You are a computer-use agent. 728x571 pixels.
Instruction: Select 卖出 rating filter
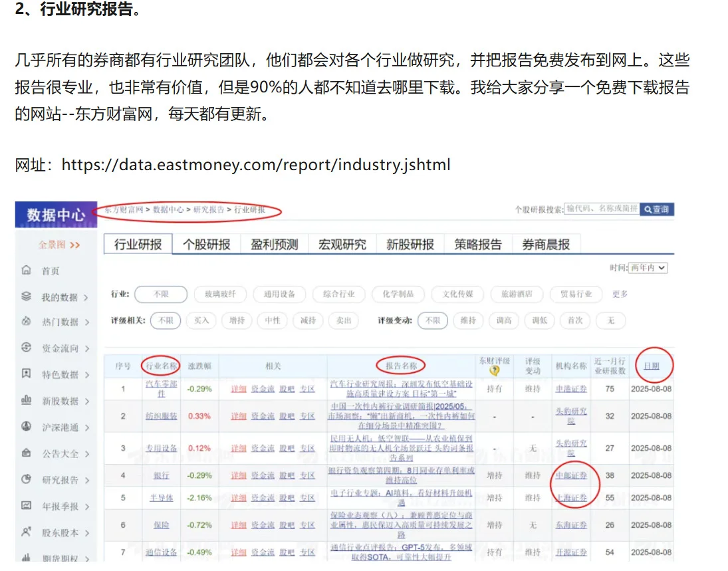tap(344, 320)
